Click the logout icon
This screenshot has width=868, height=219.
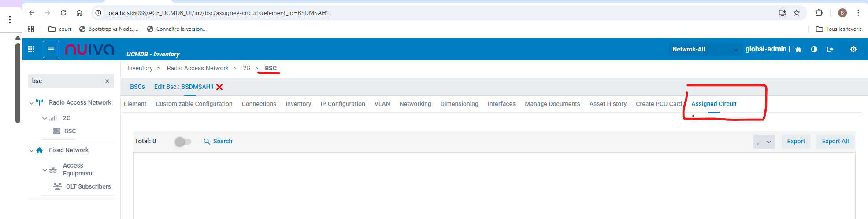(x=830, y=49)
